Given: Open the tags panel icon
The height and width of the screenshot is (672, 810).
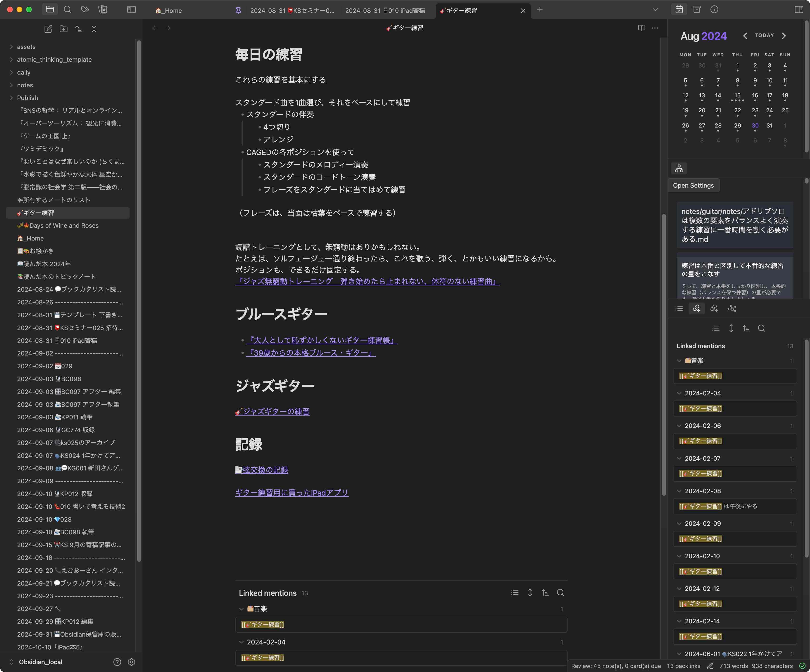Looking at the screenshot, I should 85,10.
